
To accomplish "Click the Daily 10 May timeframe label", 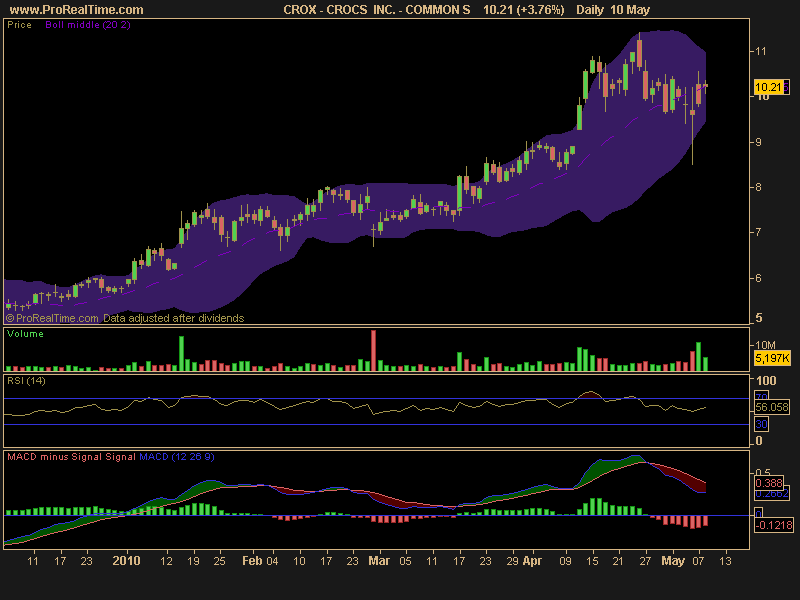I will 613,10.
